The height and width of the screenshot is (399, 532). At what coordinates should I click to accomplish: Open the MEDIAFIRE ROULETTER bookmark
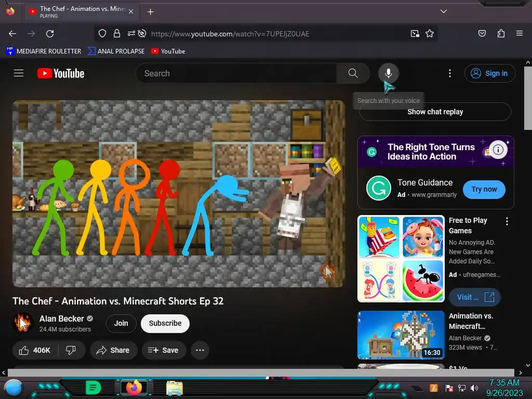[x=44, y=51]
